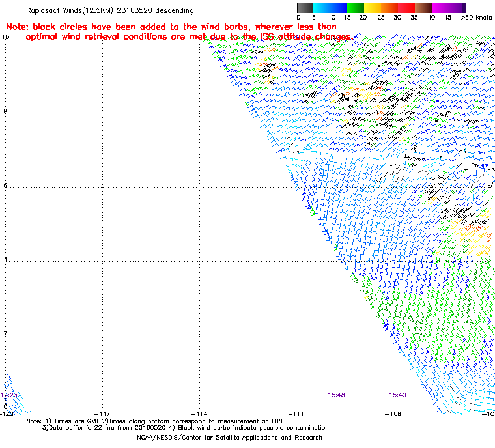Screen dimensions: 495x448
Task: Click the purple time label 15:48
Action: pos(336,395)
